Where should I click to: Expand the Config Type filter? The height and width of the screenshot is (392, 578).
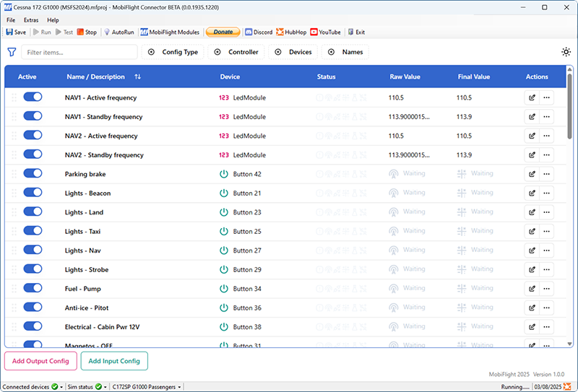[173, 52]
